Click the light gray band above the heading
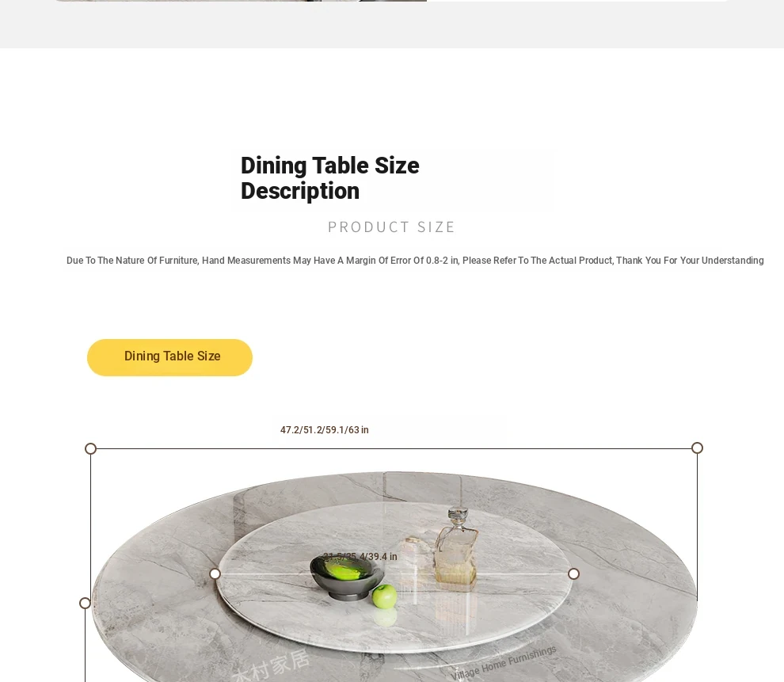Screen dimensions: 784x682 pyautogui.click(x=392, y=24)
